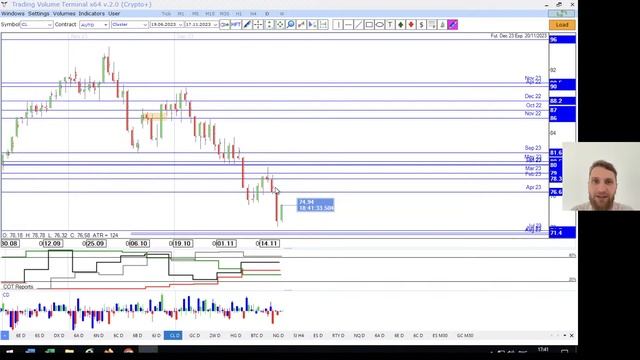This screenshot has height=360, width=640.
Task: Click the magenta eraser pen icon
Action: coord(453,25)
